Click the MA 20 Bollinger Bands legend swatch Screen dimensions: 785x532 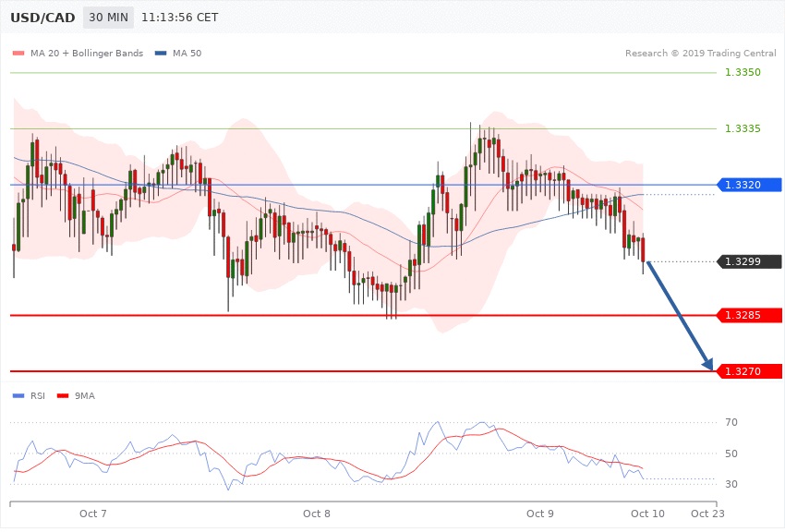click(x=19, y=54)
